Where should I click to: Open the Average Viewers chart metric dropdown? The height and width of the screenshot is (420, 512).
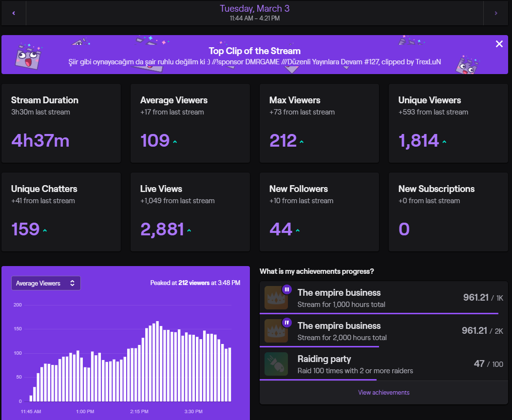46,283
